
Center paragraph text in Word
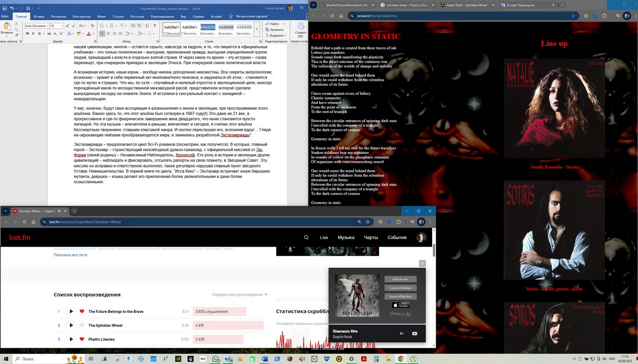tap(108, 34)
